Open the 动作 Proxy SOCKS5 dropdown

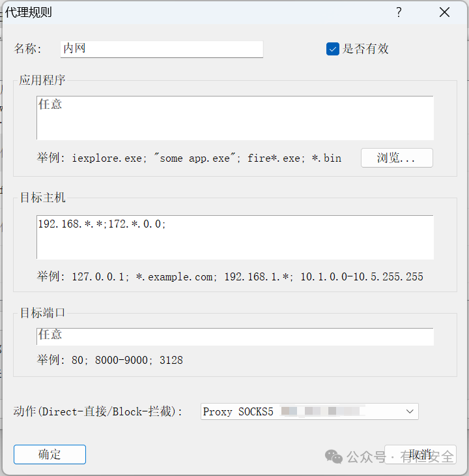(x=309, y=411)
